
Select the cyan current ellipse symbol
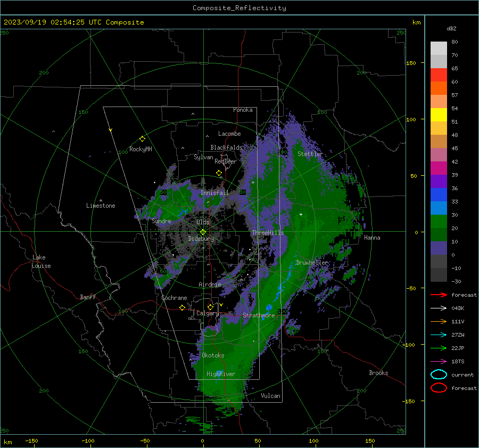tap(439, 374)
